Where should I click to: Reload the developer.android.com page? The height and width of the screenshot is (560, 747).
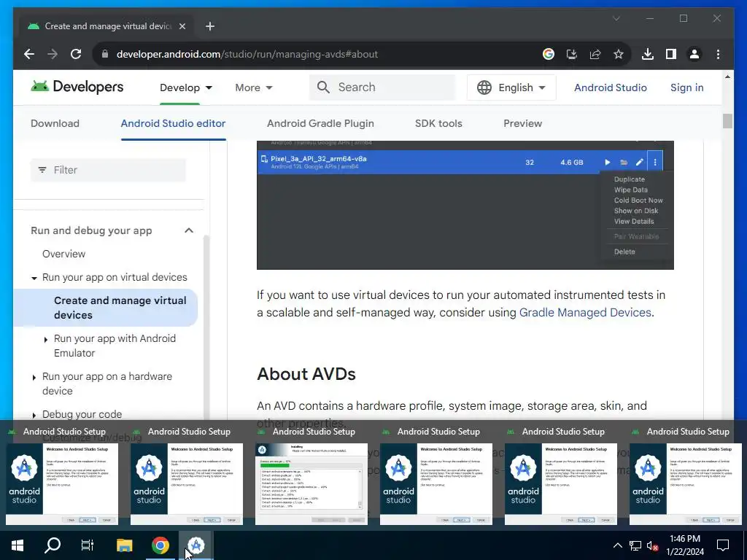pyautogui.click(x=76, y=54)
